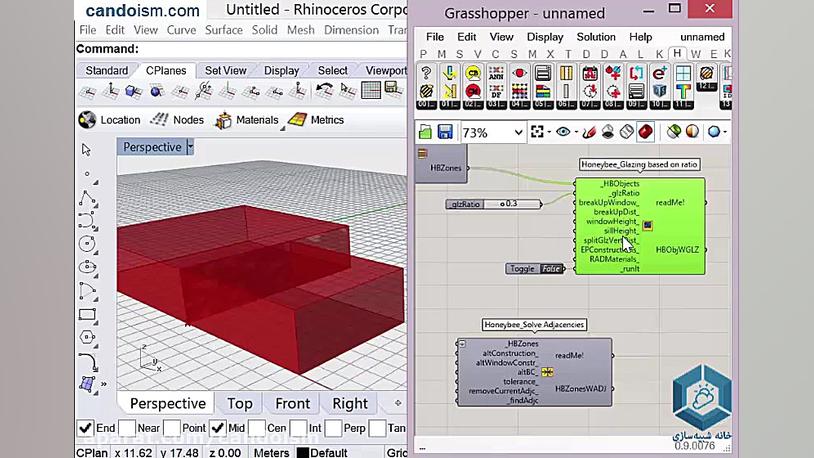Click the undo CPlane arrow icon in Rhino
The width and height of the screenshot is (814, 458).
point(324,90)
